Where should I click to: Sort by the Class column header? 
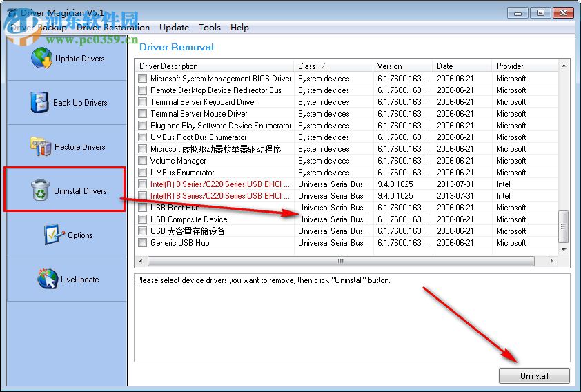point(333,66)
